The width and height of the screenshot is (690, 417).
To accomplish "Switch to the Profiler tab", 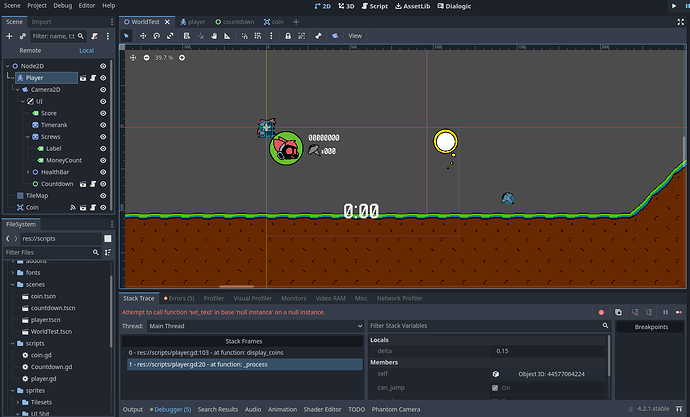I will 214,298.
